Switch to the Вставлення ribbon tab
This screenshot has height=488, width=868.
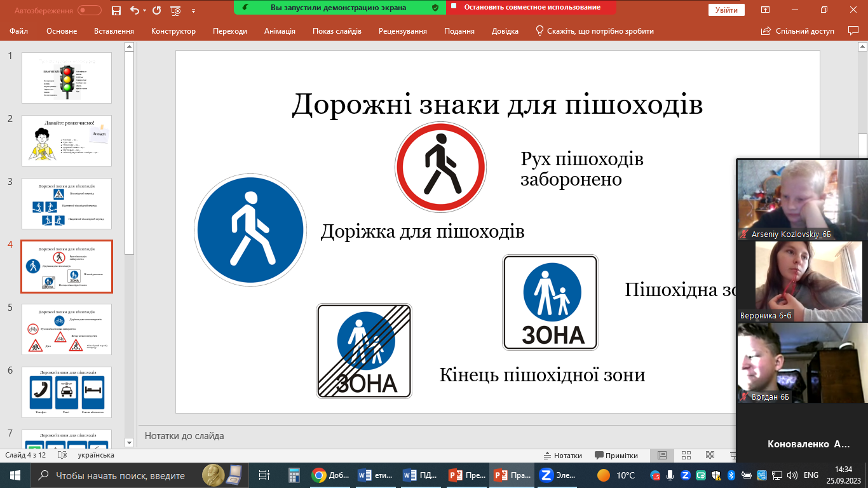[x=114, y=31]
